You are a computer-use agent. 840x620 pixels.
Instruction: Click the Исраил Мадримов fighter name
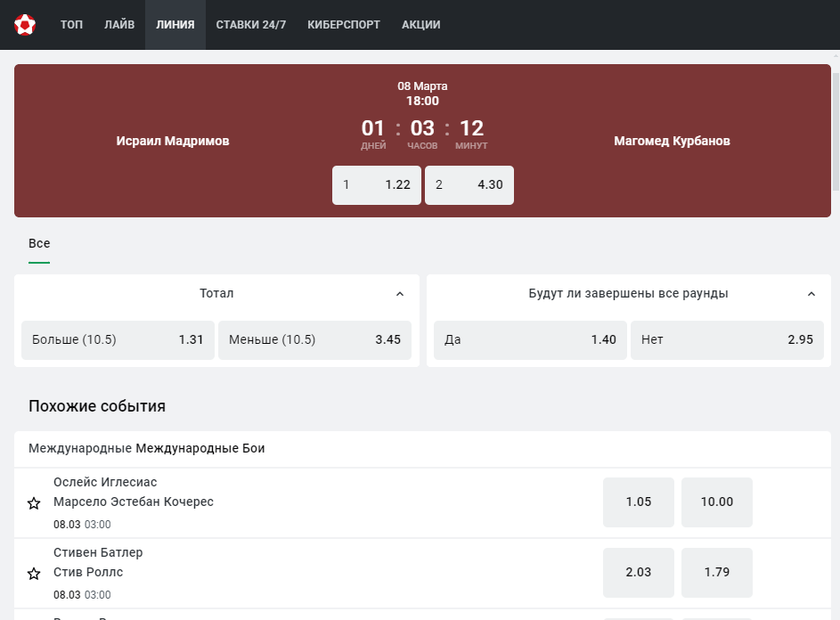coord(173,141)
